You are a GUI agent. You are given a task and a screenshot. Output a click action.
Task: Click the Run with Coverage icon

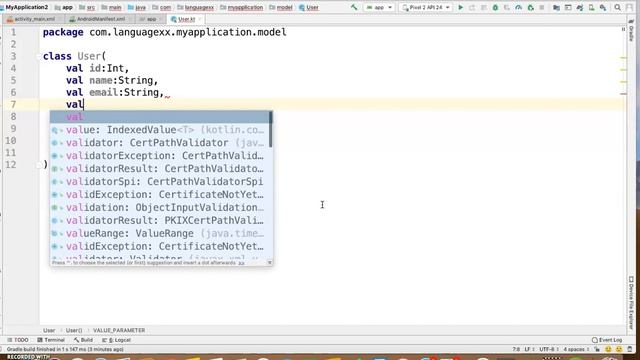(x=507, y=7)
